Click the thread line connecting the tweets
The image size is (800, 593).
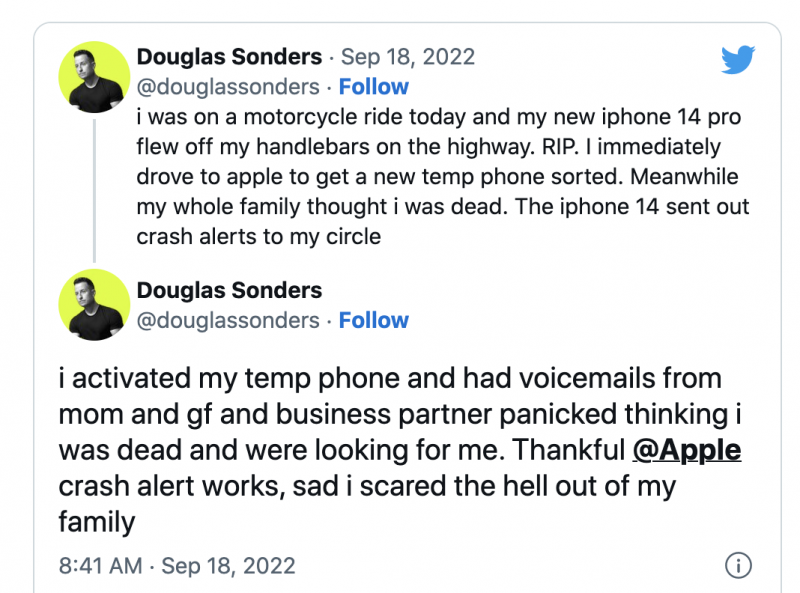click(94, 190)
